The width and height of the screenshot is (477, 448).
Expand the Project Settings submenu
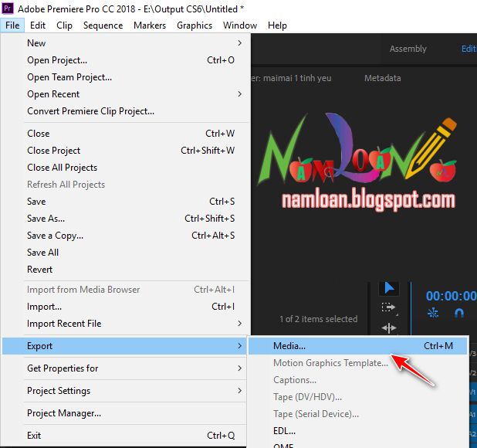(x=124, y=391)
